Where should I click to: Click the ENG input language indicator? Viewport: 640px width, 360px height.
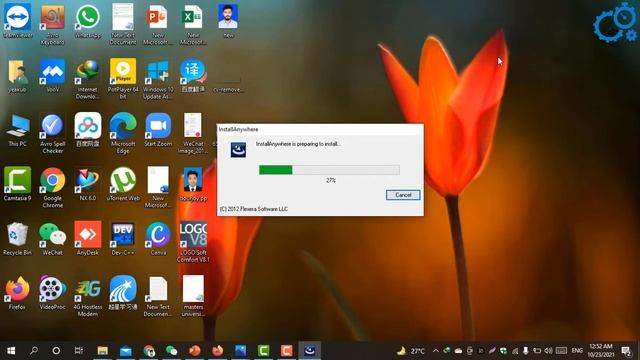tap(577, 351)
